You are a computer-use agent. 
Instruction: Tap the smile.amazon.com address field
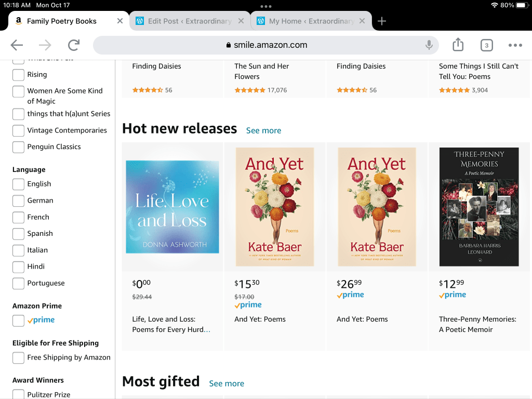[x=270, y=45]
